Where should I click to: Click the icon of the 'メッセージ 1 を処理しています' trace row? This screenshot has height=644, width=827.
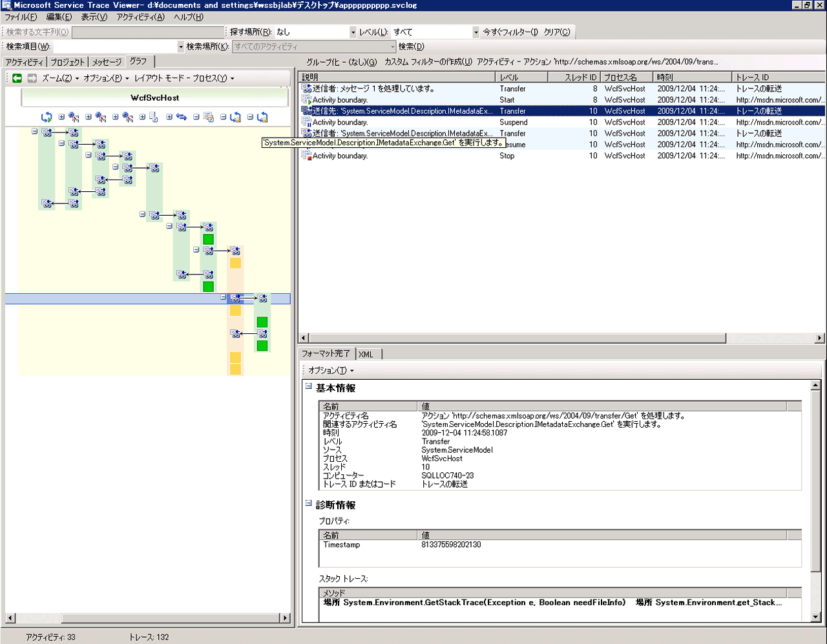pos(307,89)
